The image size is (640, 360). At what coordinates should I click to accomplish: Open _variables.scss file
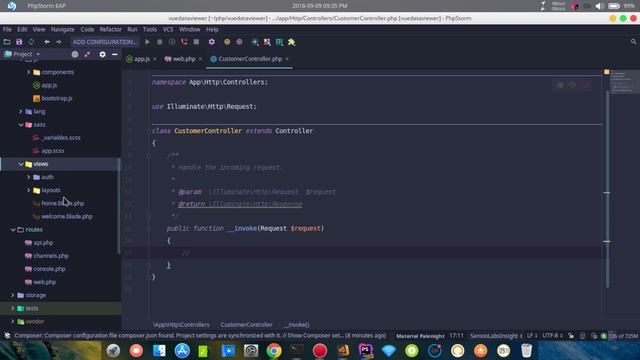tap(61, 138)
